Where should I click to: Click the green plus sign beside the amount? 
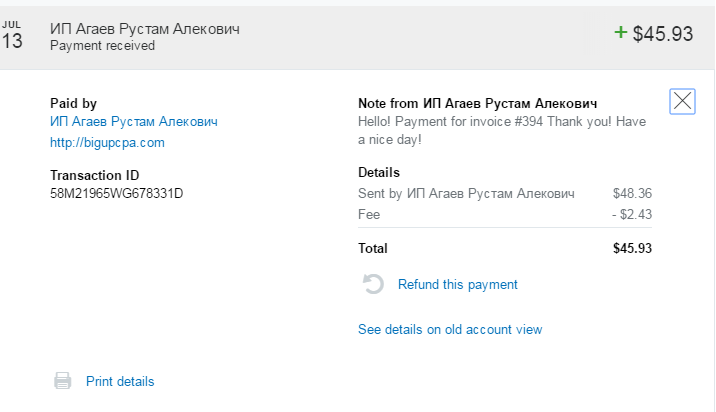620,32
